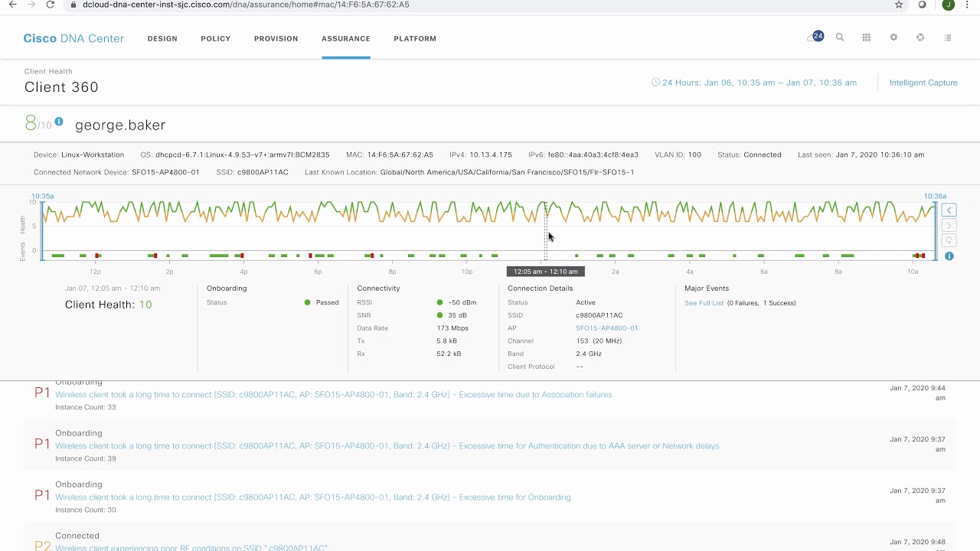
Task: Open the ASSURANCE menu
Action: pyautogui.click(x=346, y=38)
